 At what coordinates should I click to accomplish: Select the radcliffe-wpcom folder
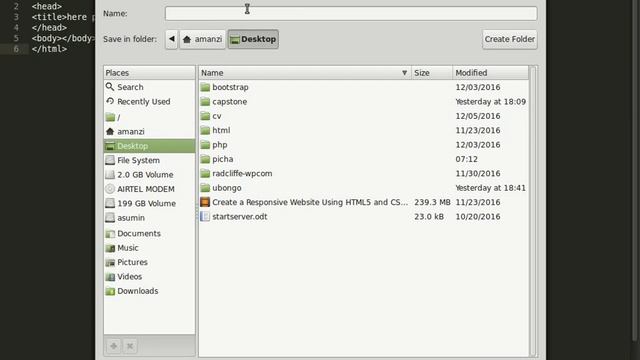tap(364, 173)
